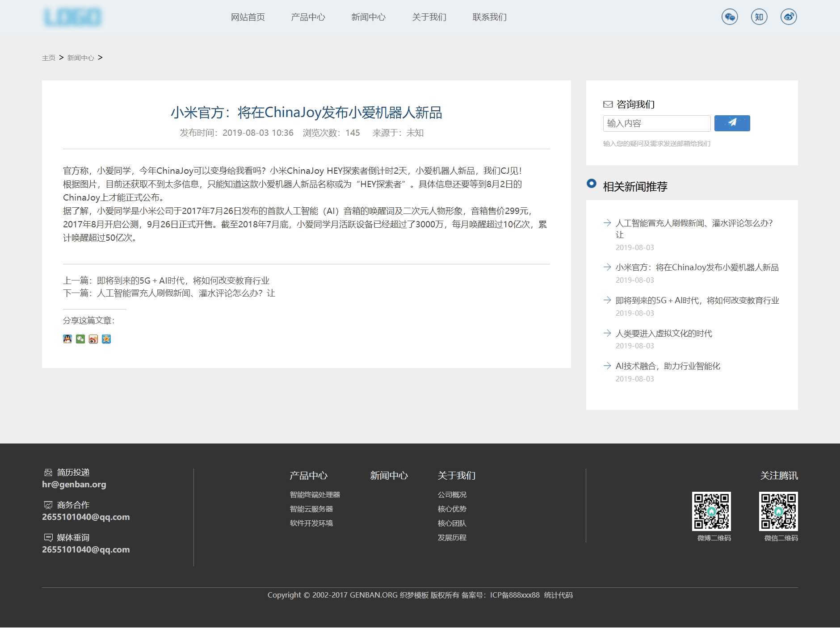840x636 pixels.
Task: Open next article 人工智能冒充人刷假新闻
Action: [186, 293]
